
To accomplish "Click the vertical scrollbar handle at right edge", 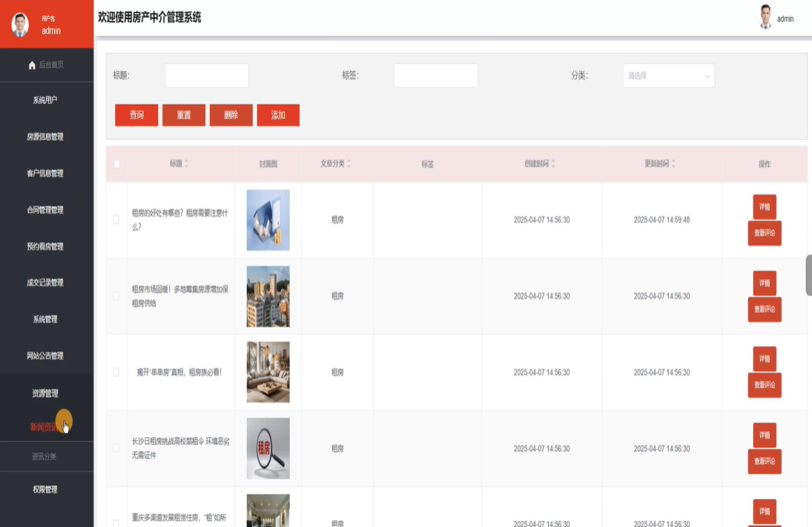I will pyautogui.click(x=809, y=275).
